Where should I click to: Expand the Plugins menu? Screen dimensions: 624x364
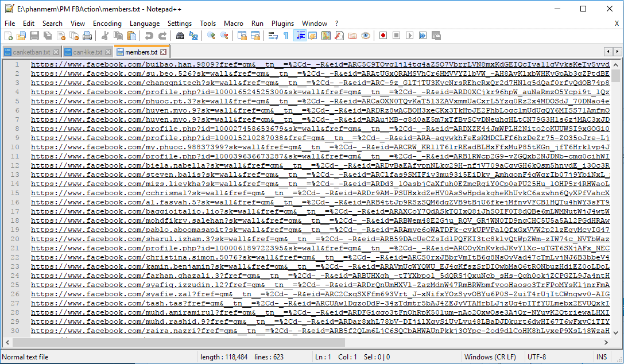point(282,24)
